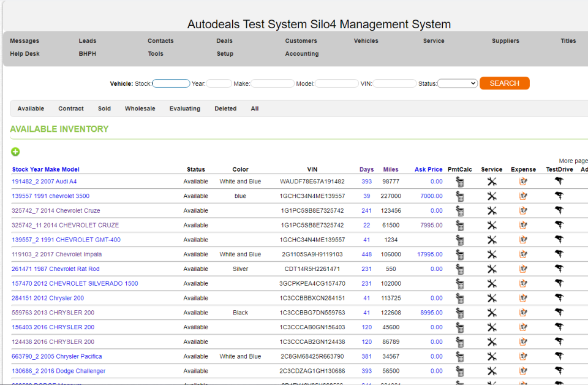Open the Tools menu
The width and height of the screenshot is (588, 385).
(156, 54)
